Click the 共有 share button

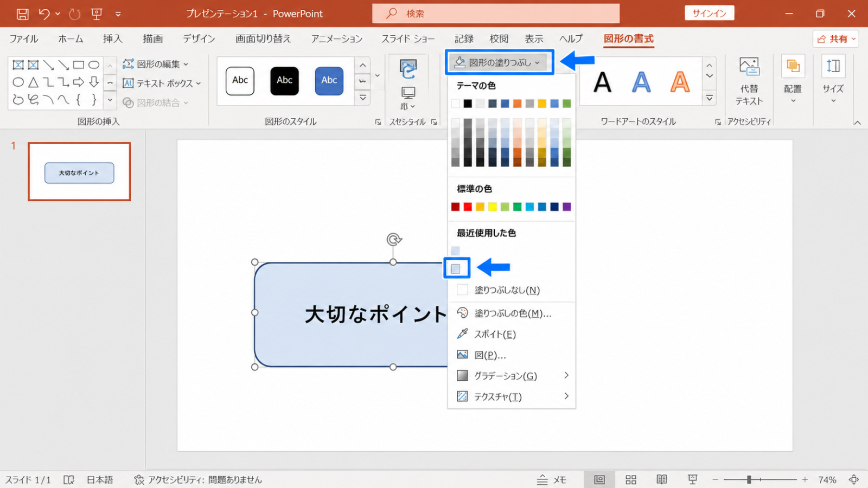tap(836, 39)
